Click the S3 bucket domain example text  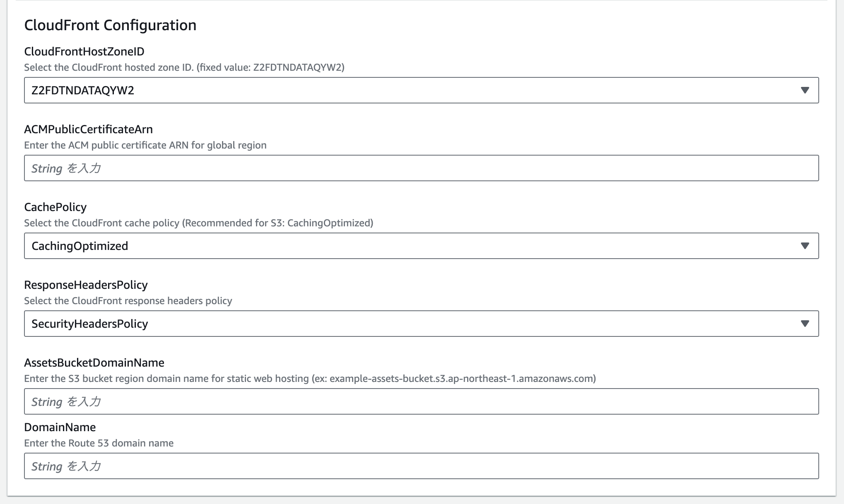[x=310, y=378]
